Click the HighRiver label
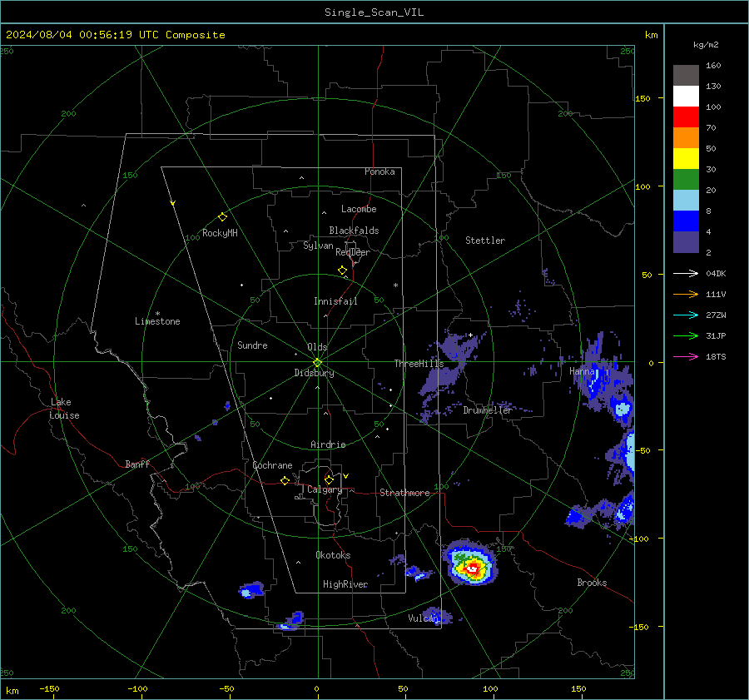The image size is (749, 700). point(345,584)
